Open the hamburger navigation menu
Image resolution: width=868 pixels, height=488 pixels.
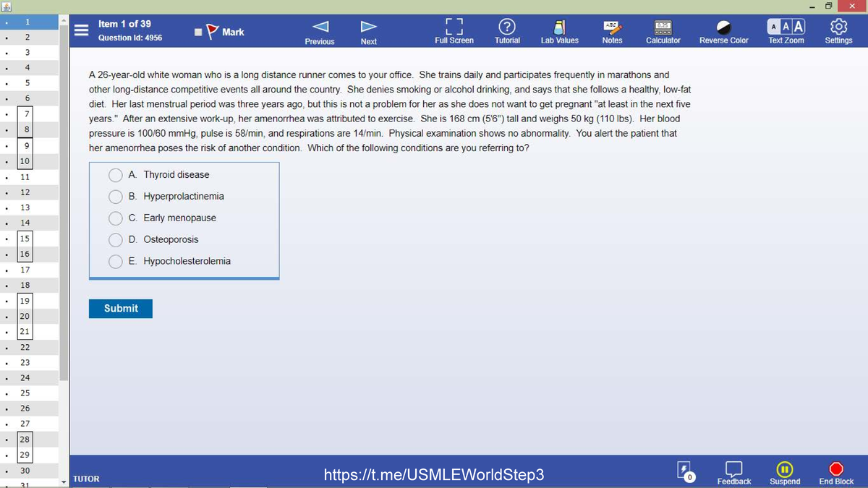pyautogui.click(x=81, y=30)
